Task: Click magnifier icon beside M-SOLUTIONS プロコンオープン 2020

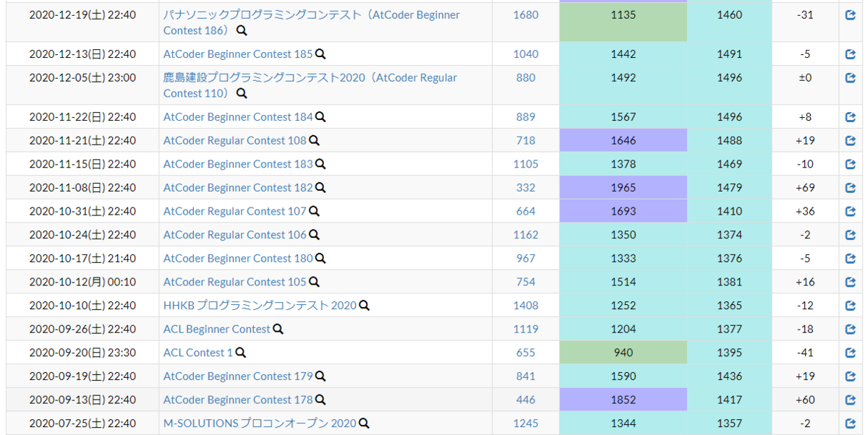Action: click(365, 423)
